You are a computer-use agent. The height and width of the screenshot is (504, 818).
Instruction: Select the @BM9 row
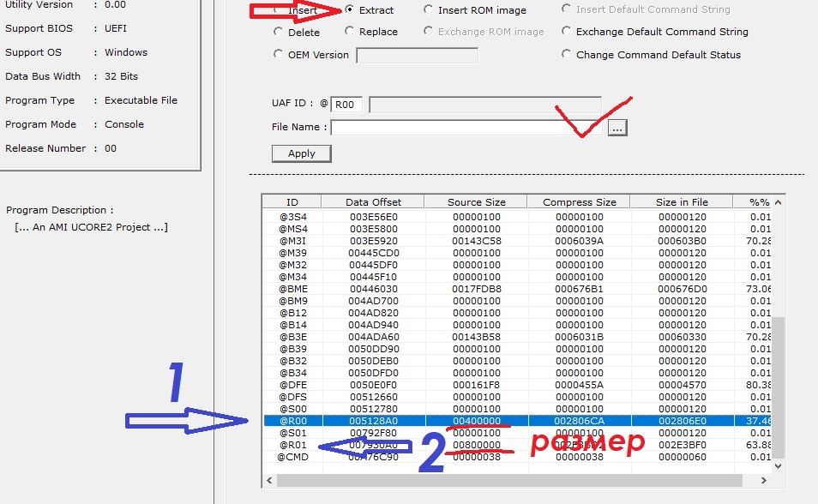[x=518, y=301]
